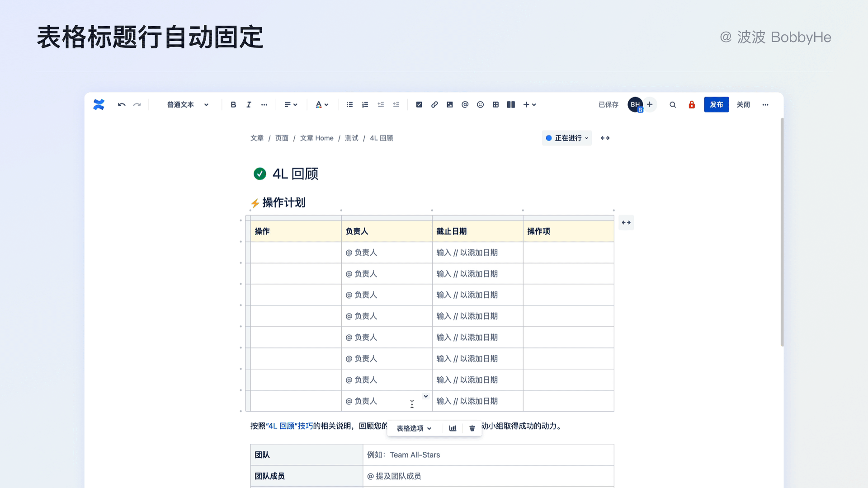Click the insert image icon

coord(450,105)
